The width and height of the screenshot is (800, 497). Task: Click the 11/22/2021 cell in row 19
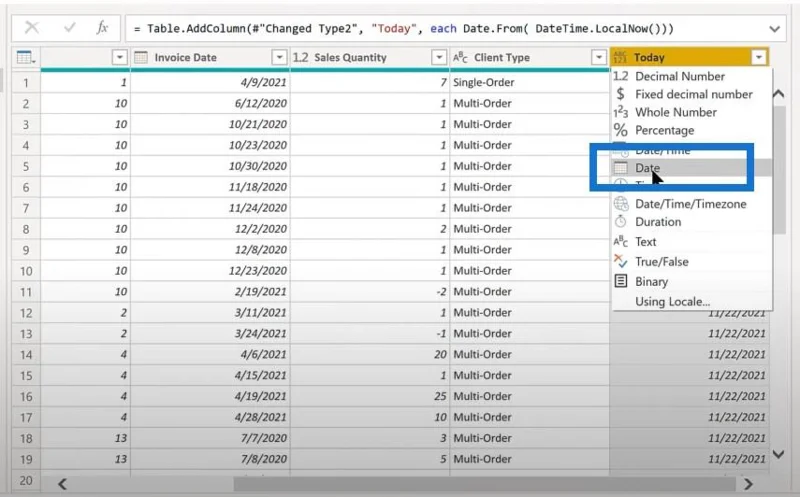(x=689, y=459)
